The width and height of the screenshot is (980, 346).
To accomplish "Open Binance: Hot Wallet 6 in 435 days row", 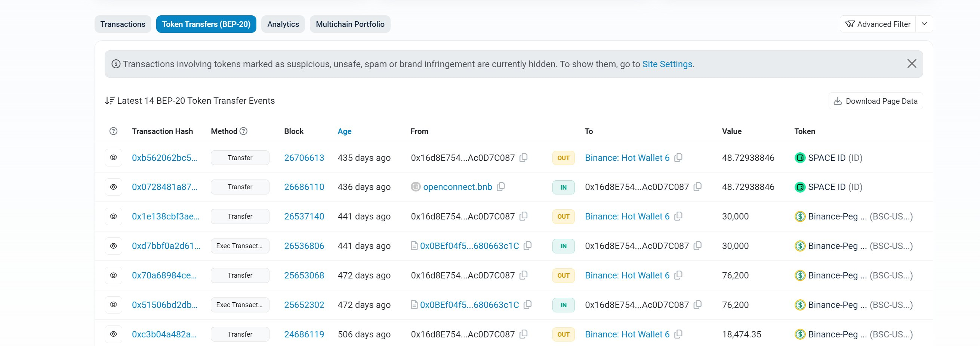I will (x=627, y=158).
